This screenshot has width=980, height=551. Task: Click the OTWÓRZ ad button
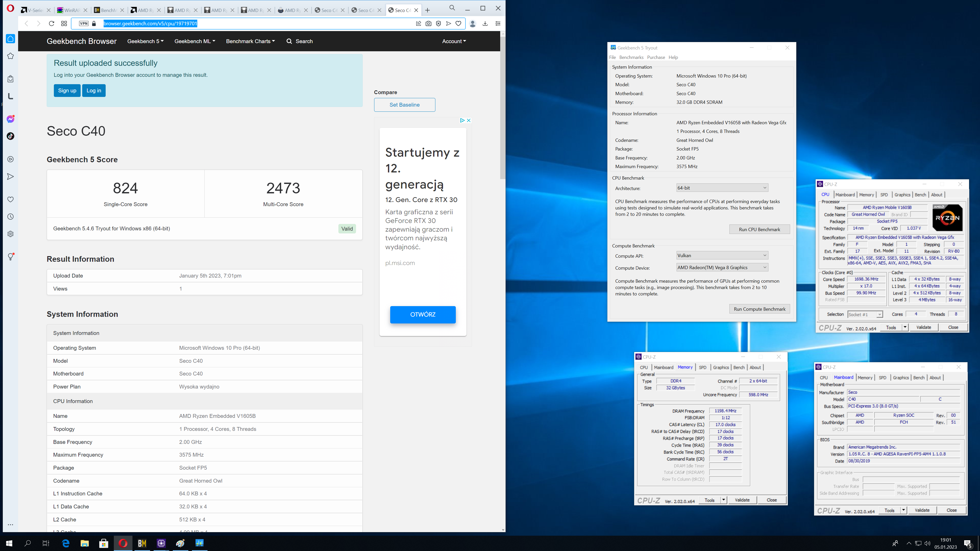(x=423, y=315)
